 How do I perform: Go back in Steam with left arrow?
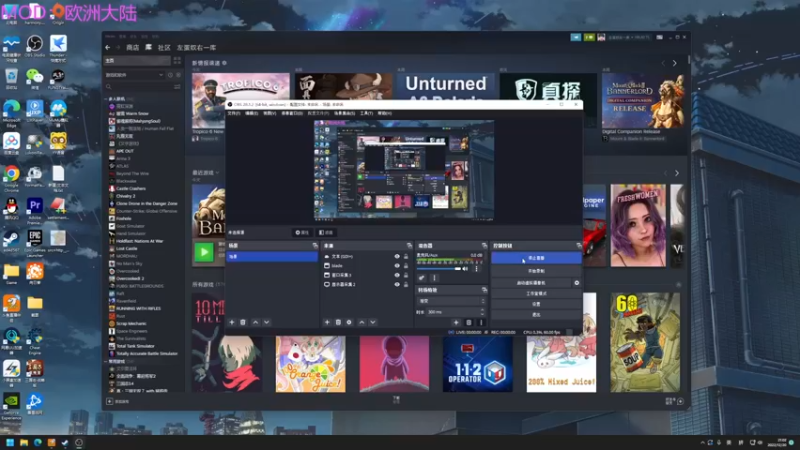pyautogui.click(x=108, y=47)
